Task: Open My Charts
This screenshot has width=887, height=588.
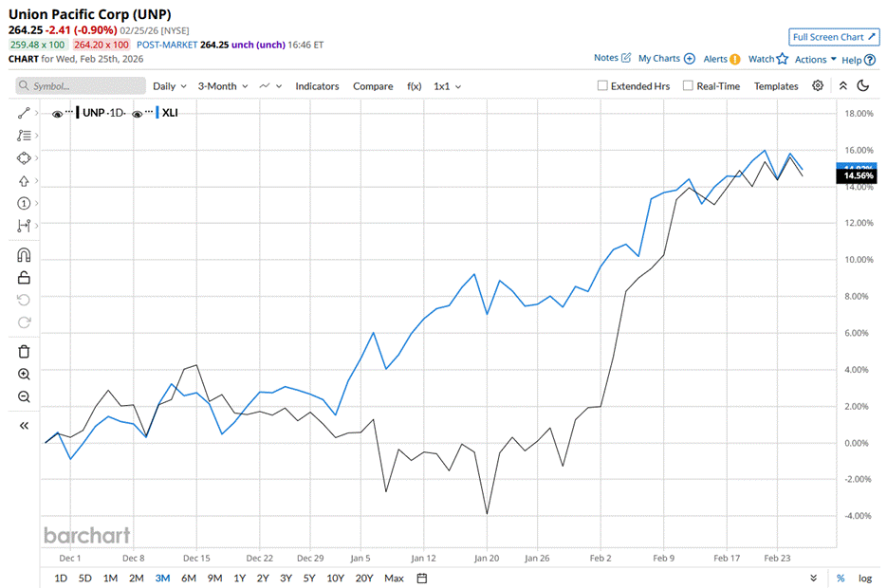Action: click(666, 58)
